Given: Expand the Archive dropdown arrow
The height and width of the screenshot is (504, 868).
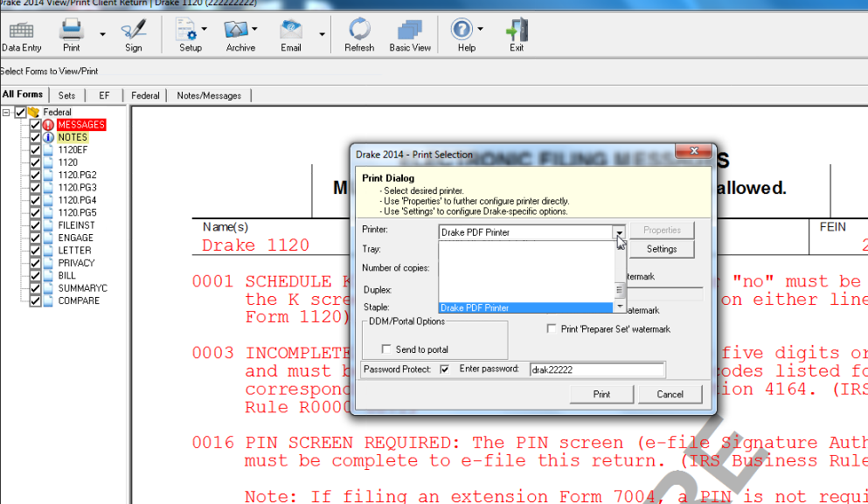Looking at the screenshot, I should (254, 29).
